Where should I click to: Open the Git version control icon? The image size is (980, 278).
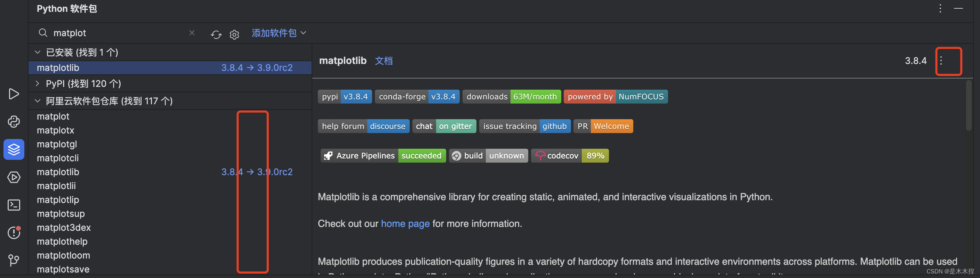coord(14,260)
